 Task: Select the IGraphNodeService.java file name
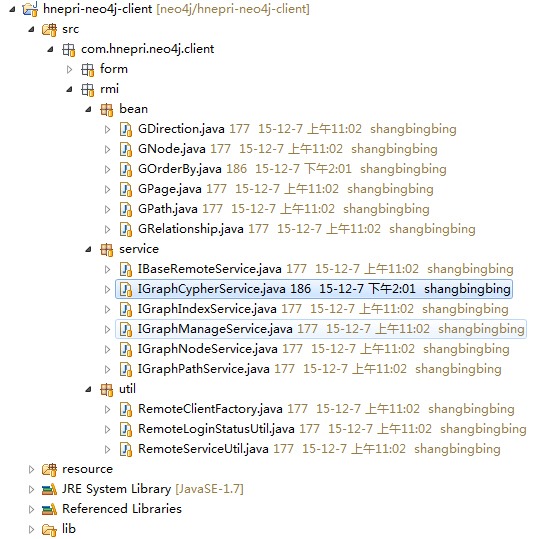tap(208, 349)
